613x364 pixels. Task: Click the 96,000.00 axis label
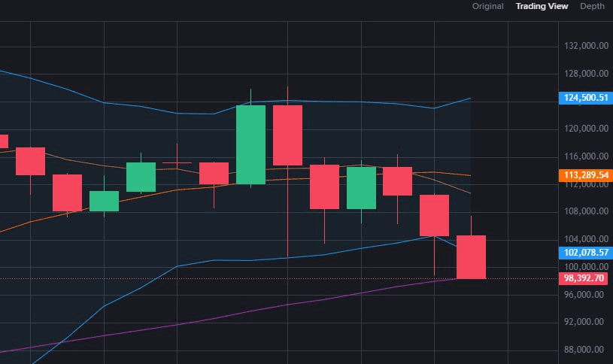(584, 295)
